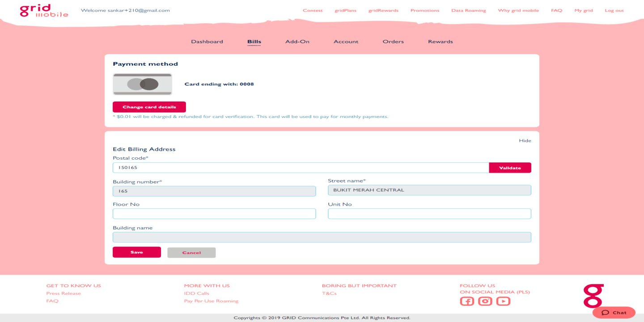Open IDD Calls footer link

tap(197, 293)
